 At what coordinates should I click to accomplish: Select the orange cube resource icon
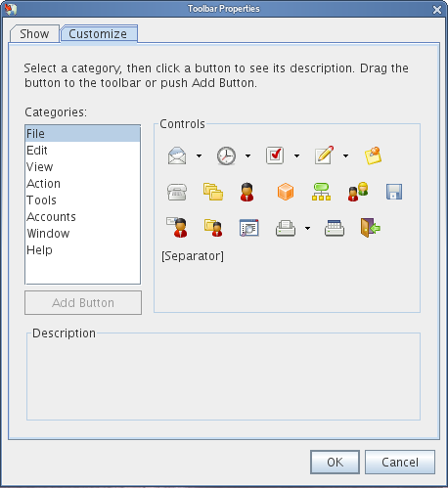coord(286,192)
